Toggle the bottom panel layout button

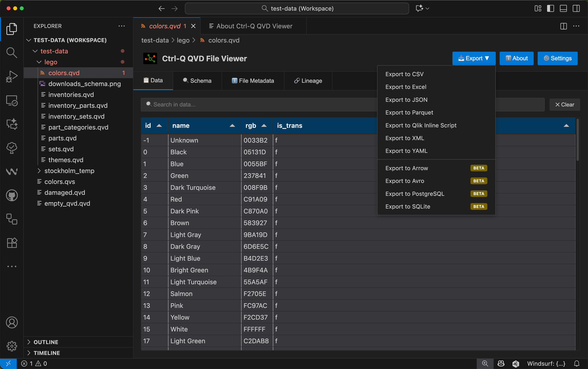tap(563, 9)
